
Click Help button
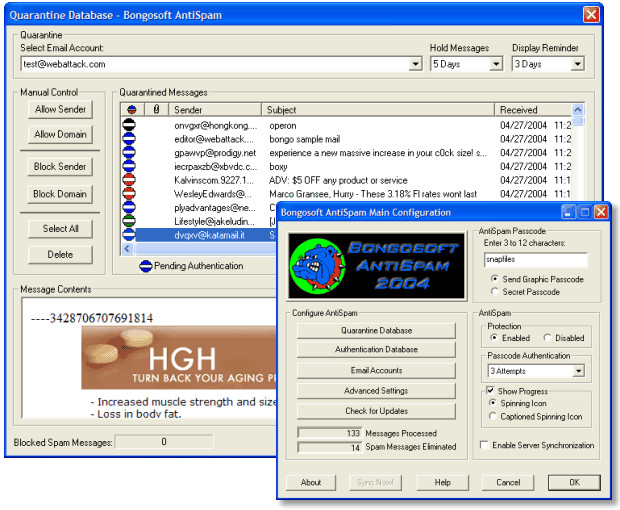coord(442,482)
